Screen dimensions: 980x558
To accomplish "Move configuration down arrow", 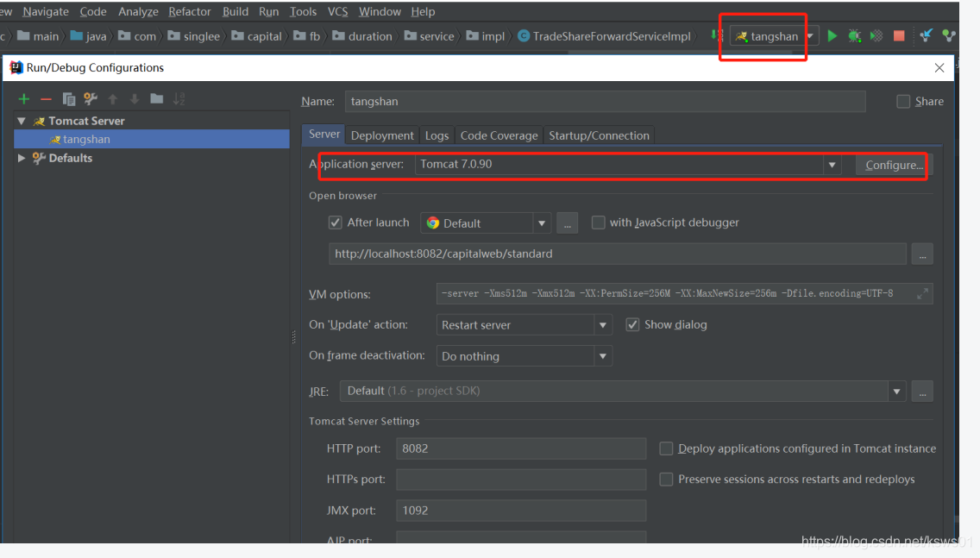I will 135,98.
